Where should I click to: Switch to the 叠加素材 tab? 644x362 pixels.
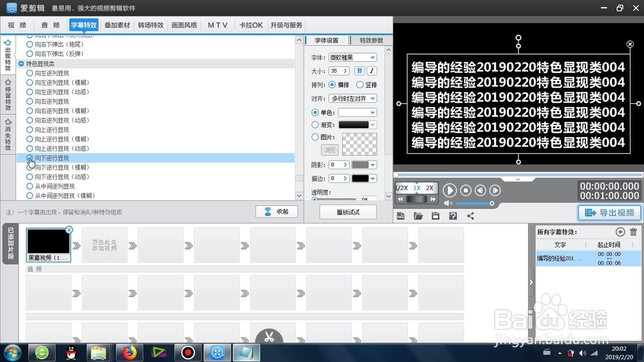click(117, 25)
